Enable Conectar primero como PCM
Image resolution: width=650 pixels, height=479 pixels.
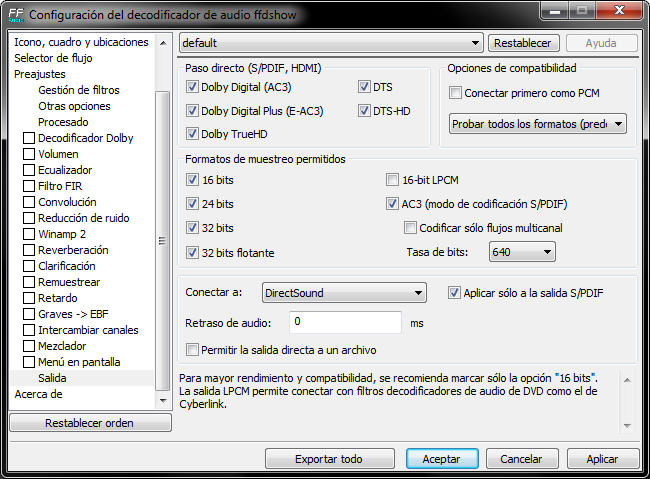(x=456, y=93)
